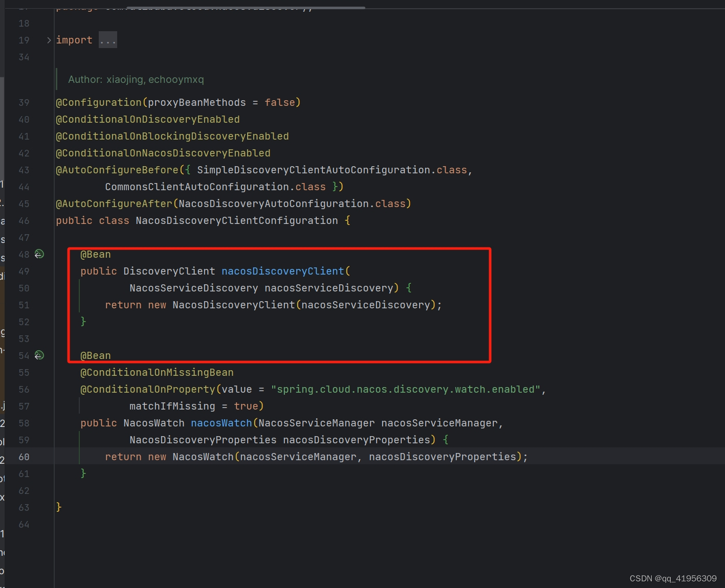Viewport: 725px width, 588px height.
Task: Click the proxyBeanMethods attribute
Action: [x=197, y=103]
